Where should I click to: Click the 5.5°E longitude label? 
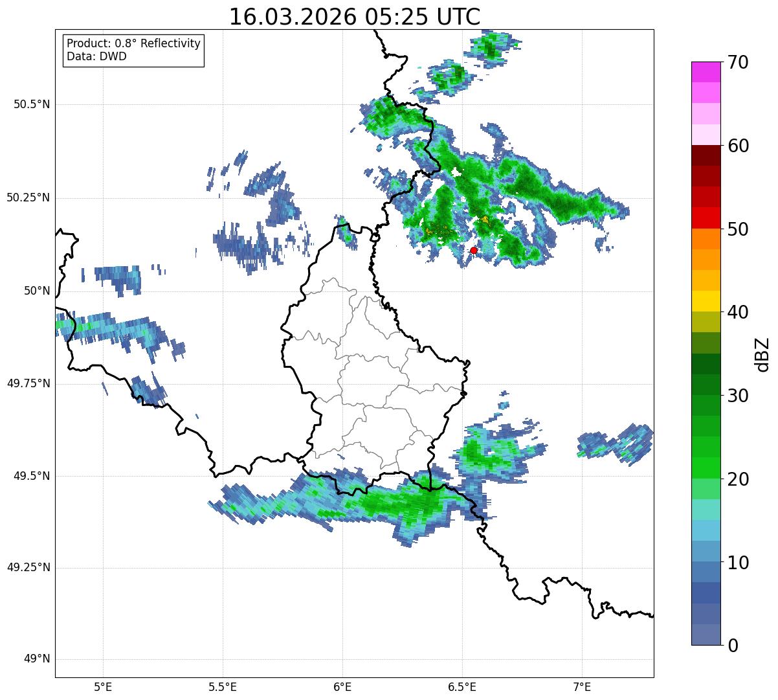tap(223, 687)
